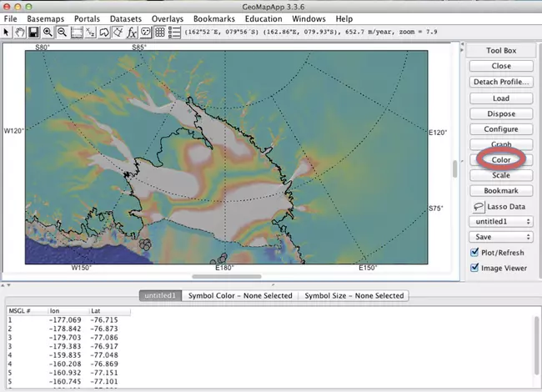
Task: Activate the zoom out magnifier
Action: (62, 32)
